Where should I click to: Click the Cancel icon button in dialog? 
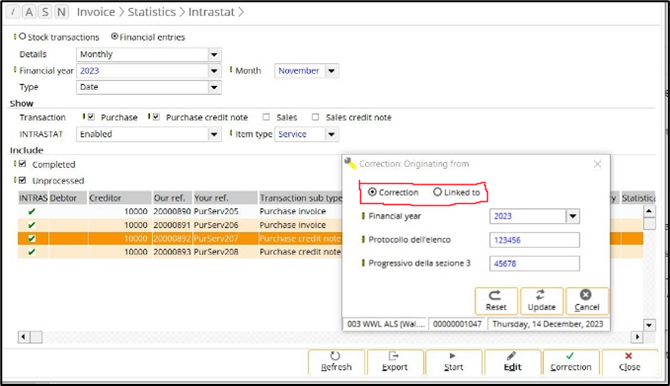(x=587, y=301)
